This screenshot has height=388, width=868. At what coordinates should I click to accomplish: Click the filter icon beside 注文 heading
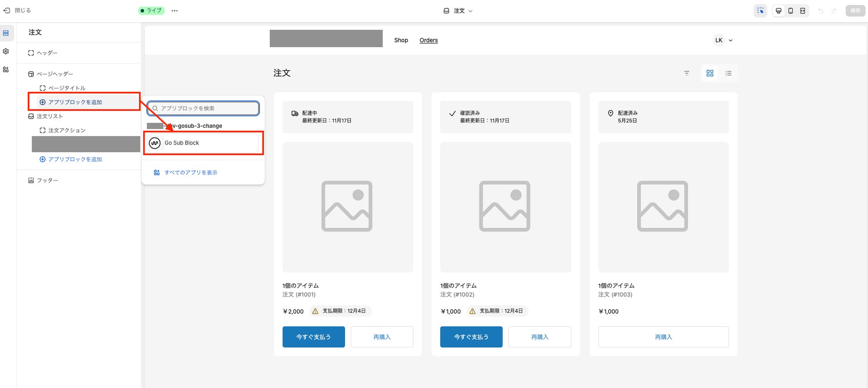(x=687, y=73)
